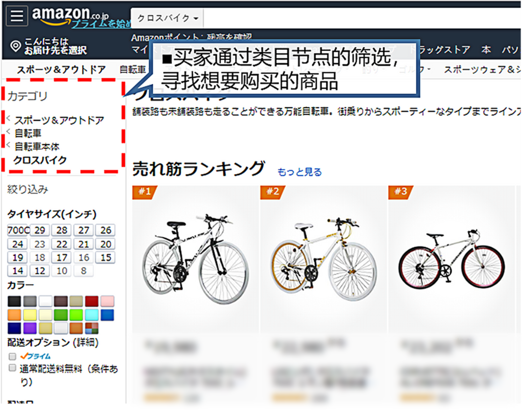Image resolution: width=522 pixels, height=420 pixels.
Task: Open スポーツウェア&シューズ menu item
Action: click(482, 69)
